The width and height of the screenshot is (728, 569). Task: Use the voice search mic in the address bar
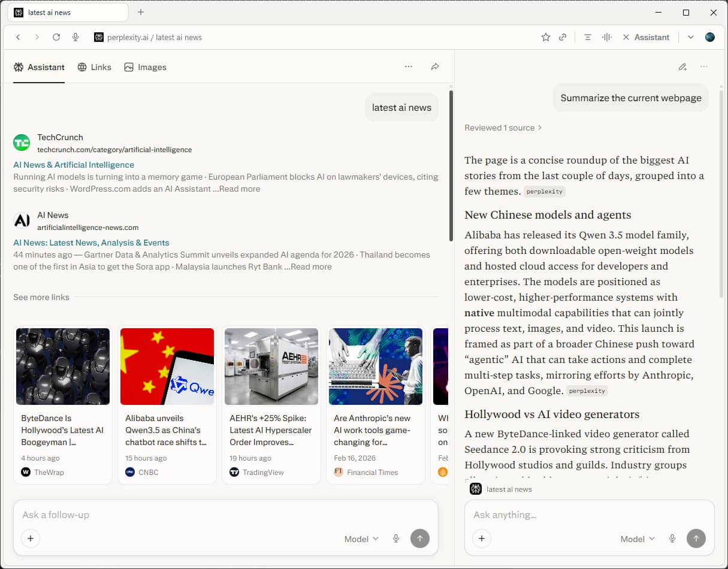(75, 37)
